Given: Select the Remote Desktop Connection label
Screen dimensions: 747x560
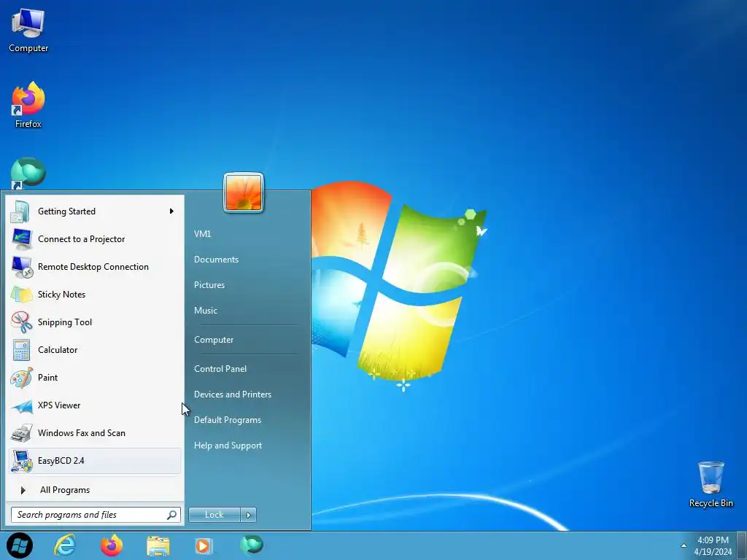Looking at the screenshot, I should (93, 267).
